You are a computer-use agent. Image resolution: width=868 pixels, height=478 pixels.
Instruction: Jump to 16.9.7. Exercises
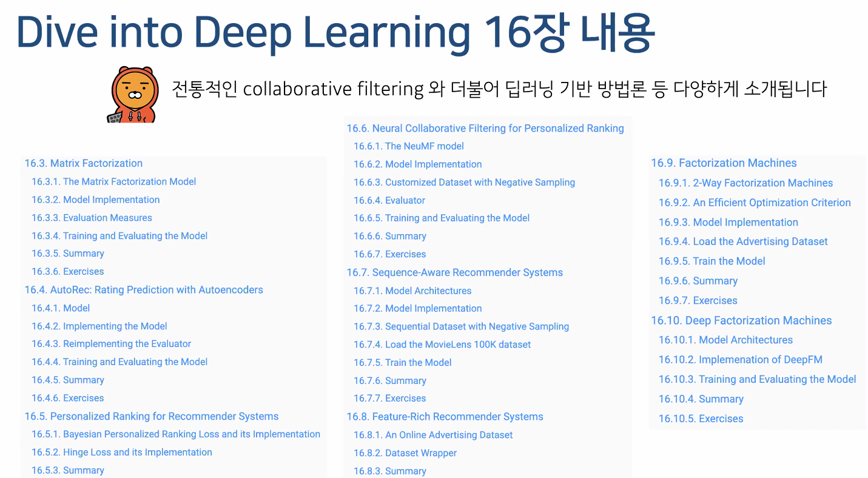point(698,301)
